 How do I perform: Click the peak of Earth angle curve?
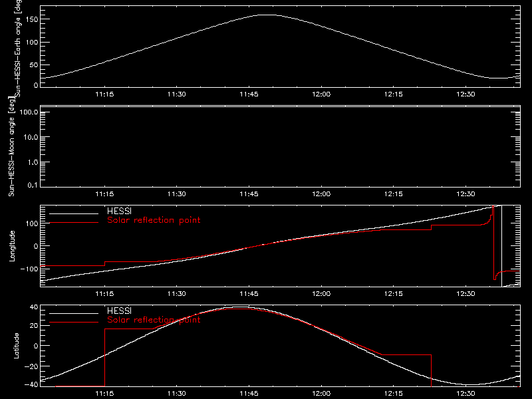coord(268,15)
